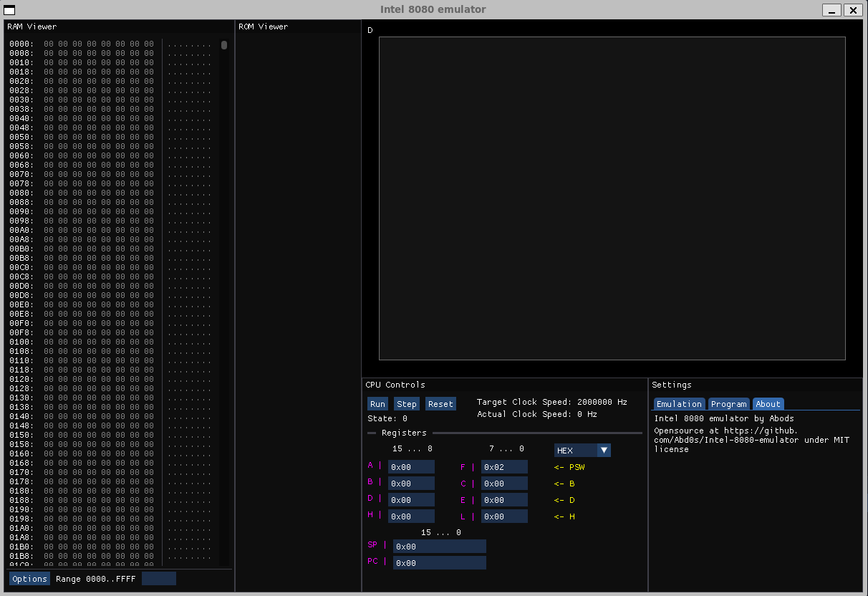868x596 pixels.
Task: Click the emulator display screen area
Action: (x=612, y=198)
